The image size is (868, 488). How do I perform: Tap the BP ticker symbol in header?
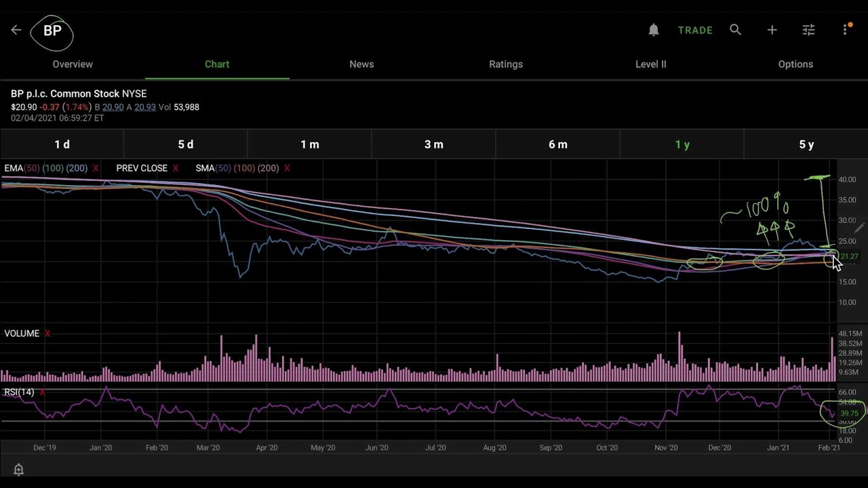(x=52, y=30)
